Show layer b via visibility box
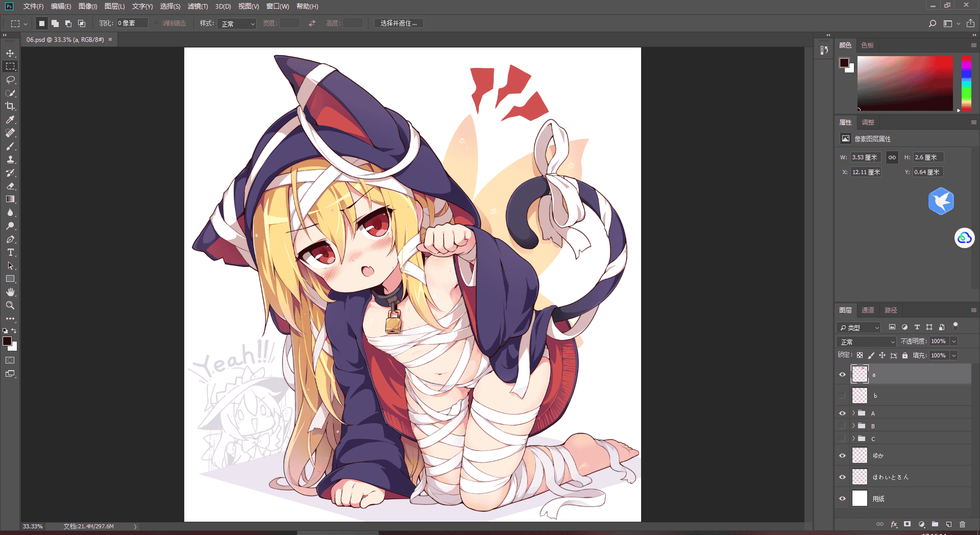This screenshot has width=980, height=535. (x=842, y=396)
